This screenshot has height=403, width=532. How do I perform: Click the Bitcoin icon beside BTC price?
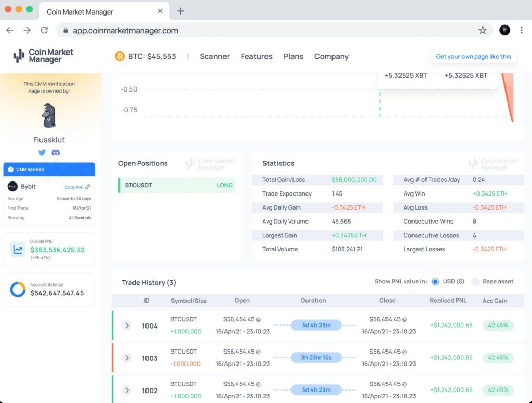[119, 56]
